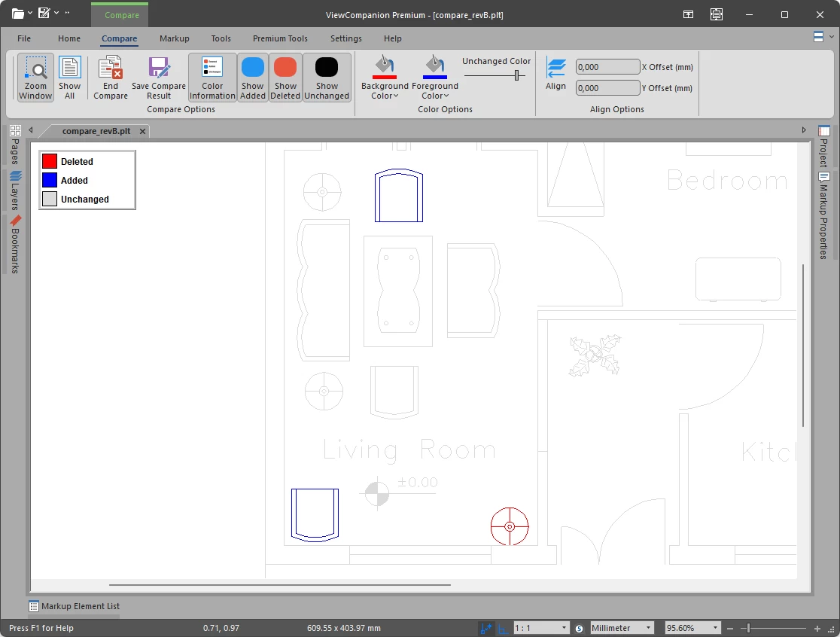Viewport: 840px width, 637px height.
Task: Click the red Deleted legend swatch
Action: point(50,161)
